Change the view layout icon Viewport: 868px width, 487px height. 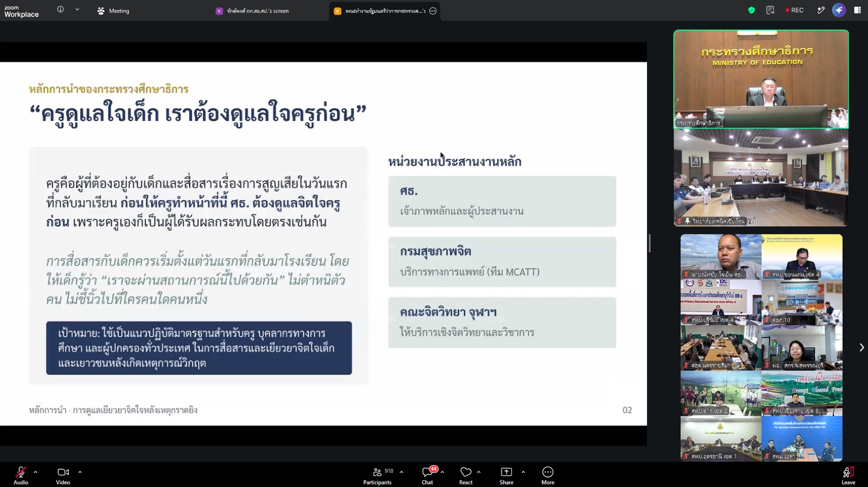(x=857, y=10)
